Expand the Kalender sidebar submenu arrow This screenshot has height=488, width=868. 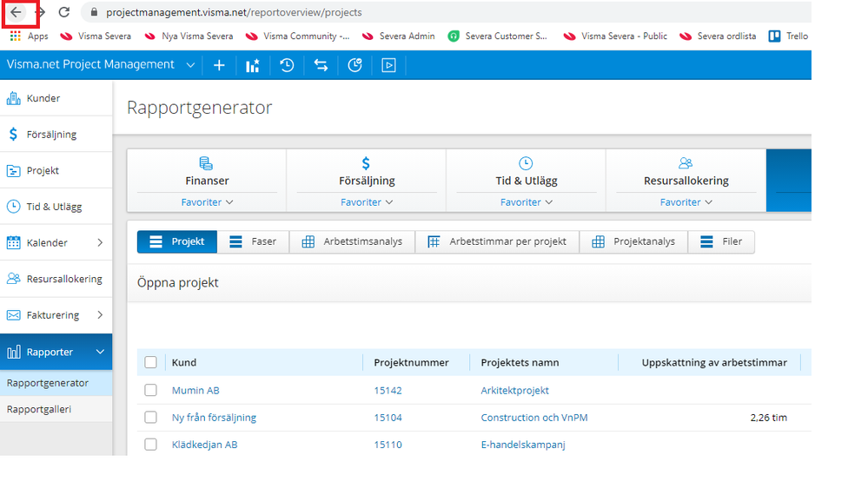click(x=100, y=243)
